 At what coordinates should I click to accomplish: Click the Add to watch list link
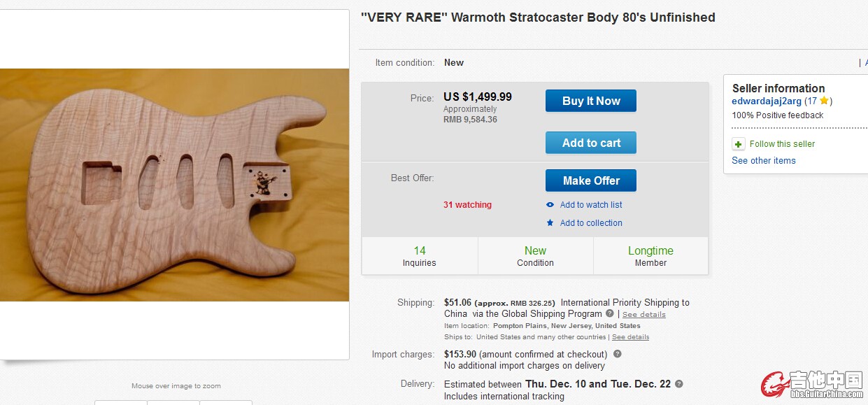pos(591,205)
